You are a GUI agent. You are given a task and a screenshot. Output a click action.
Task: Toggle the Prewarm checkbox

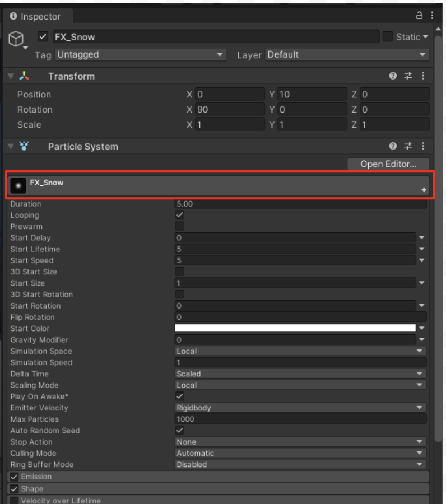(x=180, y=226)
